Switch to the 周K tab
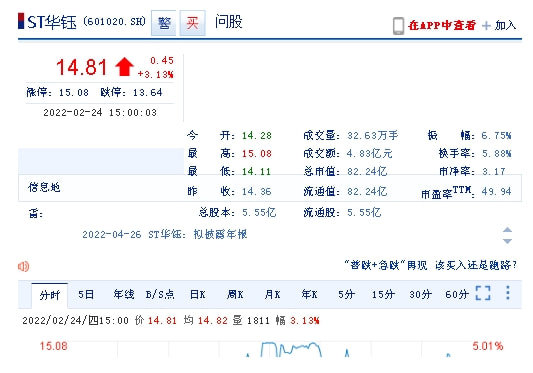This screenshot has height=373, width=533. (x=235, y=294)
